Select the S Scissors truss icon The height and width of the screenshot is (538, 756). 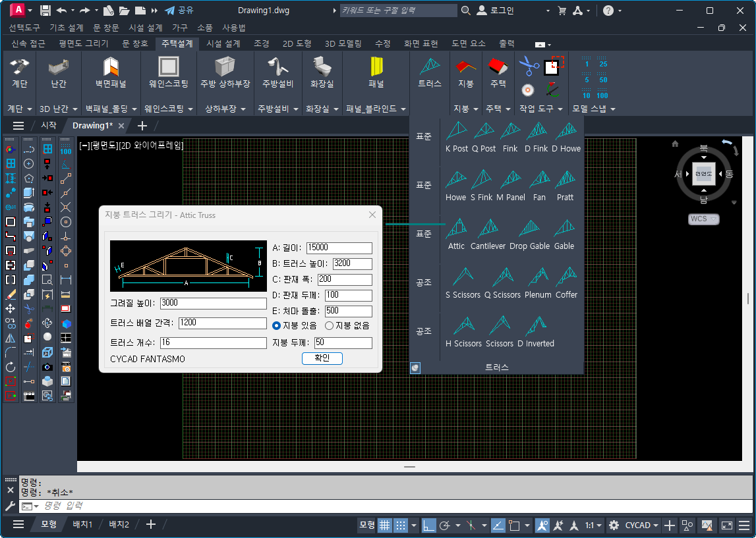click(463, 278)
